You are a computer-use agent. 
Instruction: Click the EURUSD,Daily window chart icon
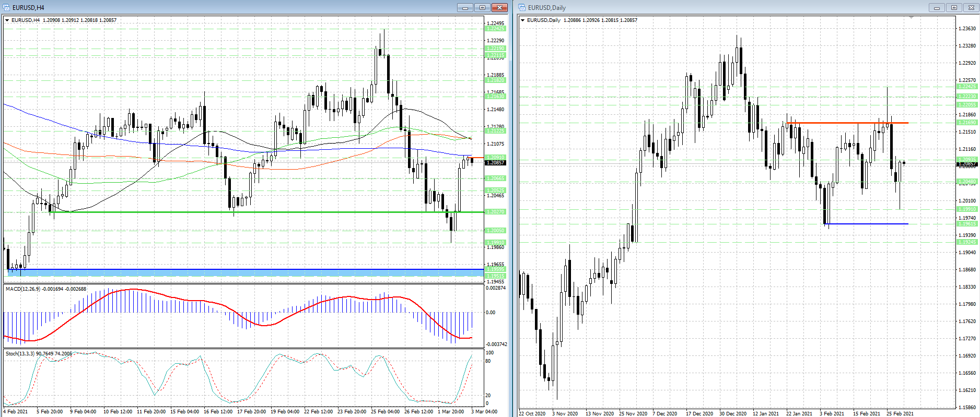pos(522,7)
